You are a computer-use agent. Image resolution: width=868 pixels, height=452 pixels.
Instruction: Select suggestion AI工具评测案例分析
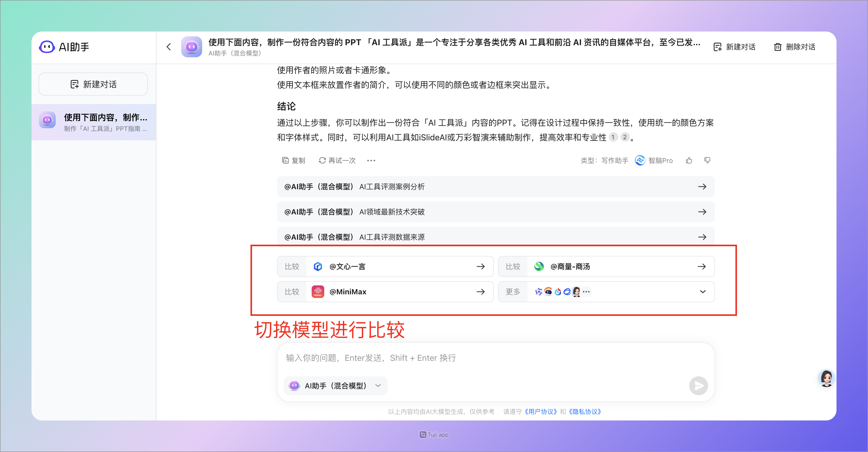(496, 187)
